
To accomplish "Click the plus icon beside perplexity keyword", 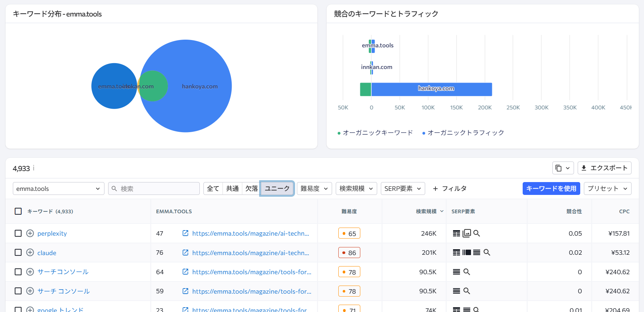I will point(30,233).
